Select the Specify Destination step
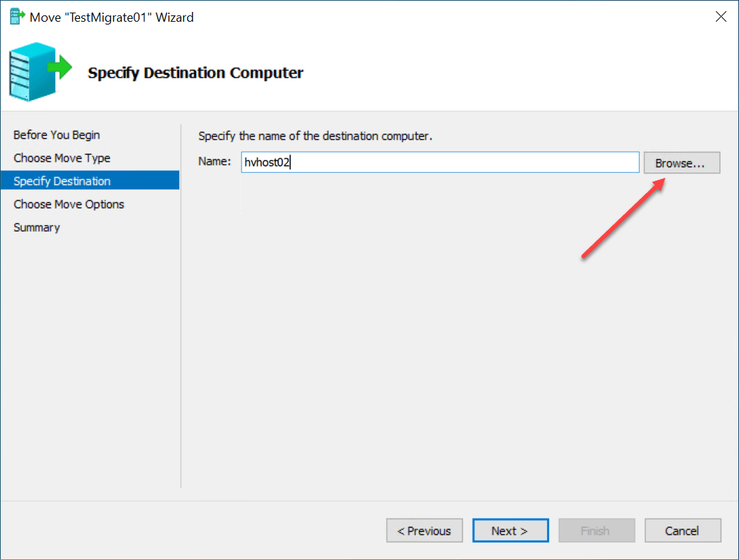This screenshot has height=560, width=739. point(90,181)
